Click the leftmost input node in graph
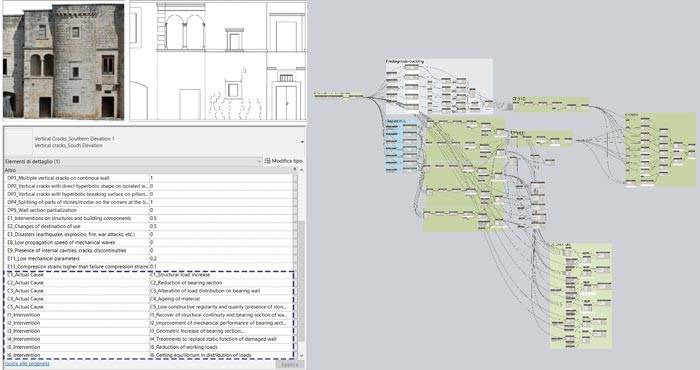The image size is (700, 370). [330, 95]
